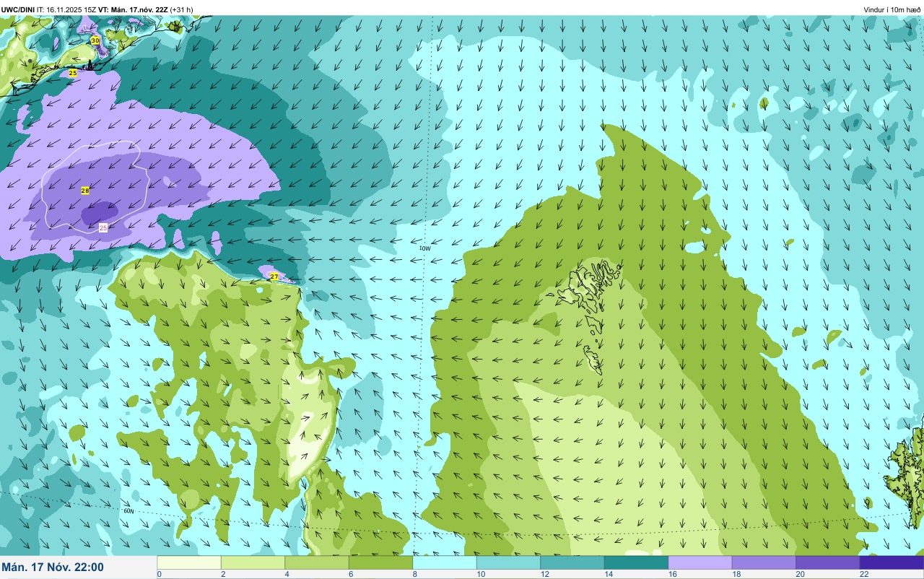Click legend tick value '8'
The width and height of the screenshot is (924, 579).
414,574
